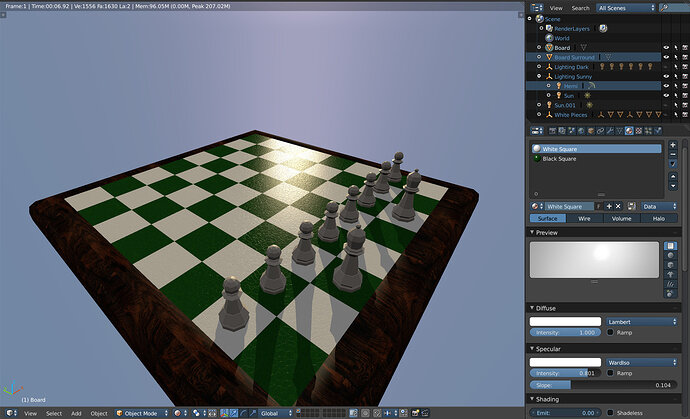The image size is (690, 419).
Task: Open the Texture properties tab icon
Action: point(639,131)
